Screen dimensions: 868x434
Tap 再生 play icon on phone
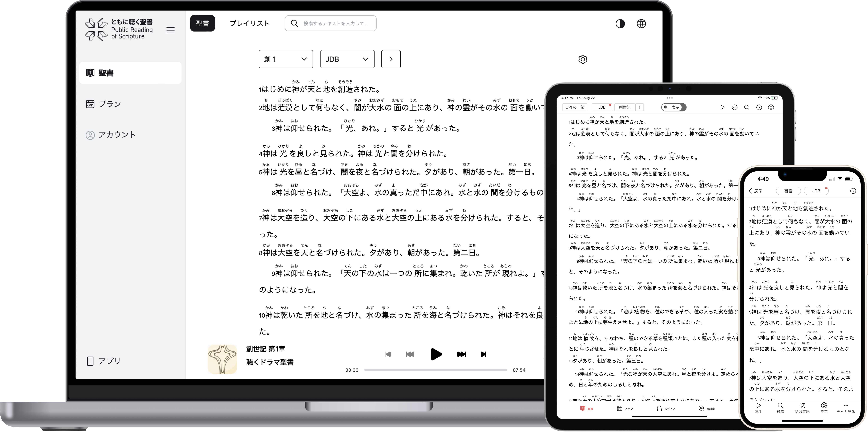pos(759,408)
